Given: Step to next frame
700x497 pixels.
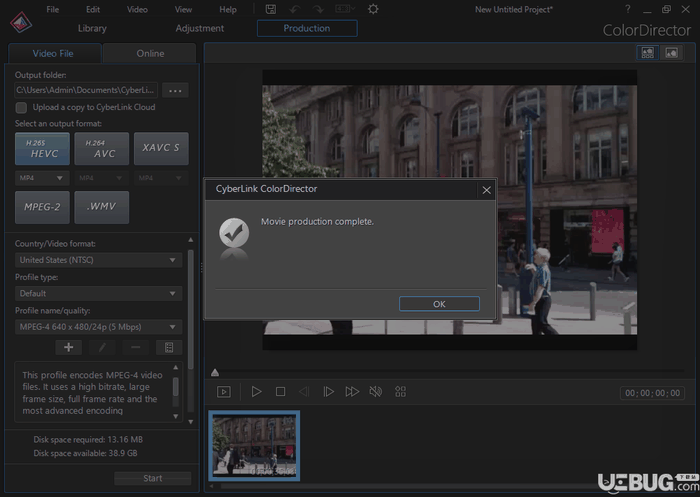Looking at the screenshot, I should point(328,392).
